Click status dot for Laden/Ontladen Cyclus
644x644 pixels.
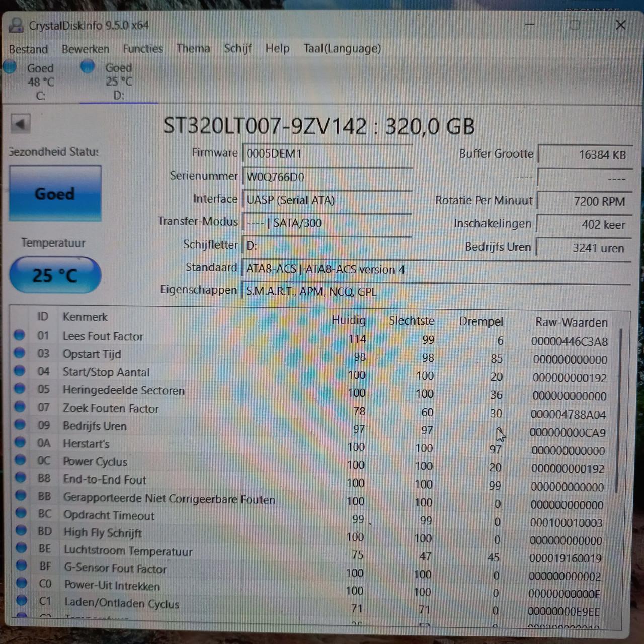coord(21,600)
